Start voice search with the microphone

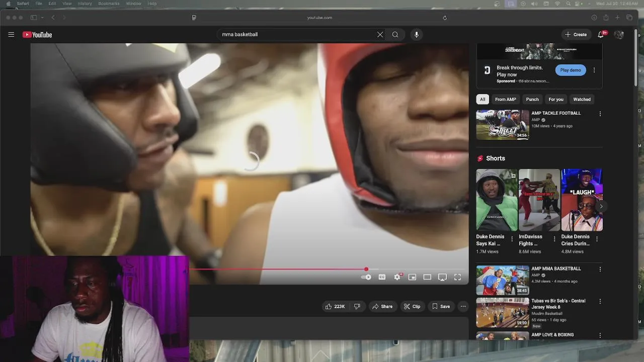416,35
